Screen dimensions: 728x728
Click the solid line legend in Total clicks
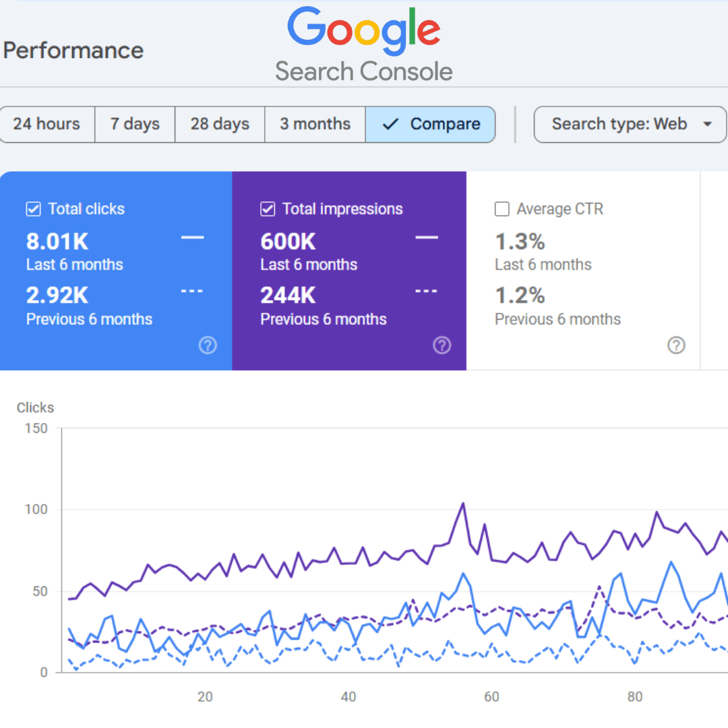coord(192,238)
